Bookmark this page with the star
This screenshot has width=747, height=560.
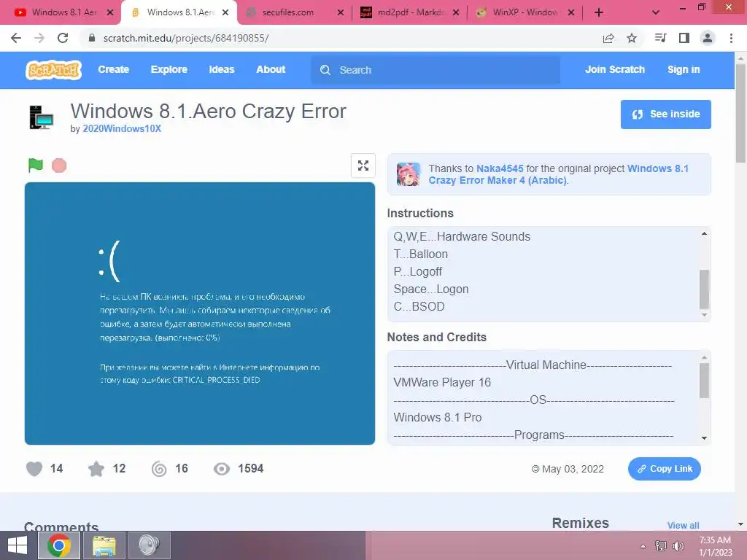coord(632,38)
